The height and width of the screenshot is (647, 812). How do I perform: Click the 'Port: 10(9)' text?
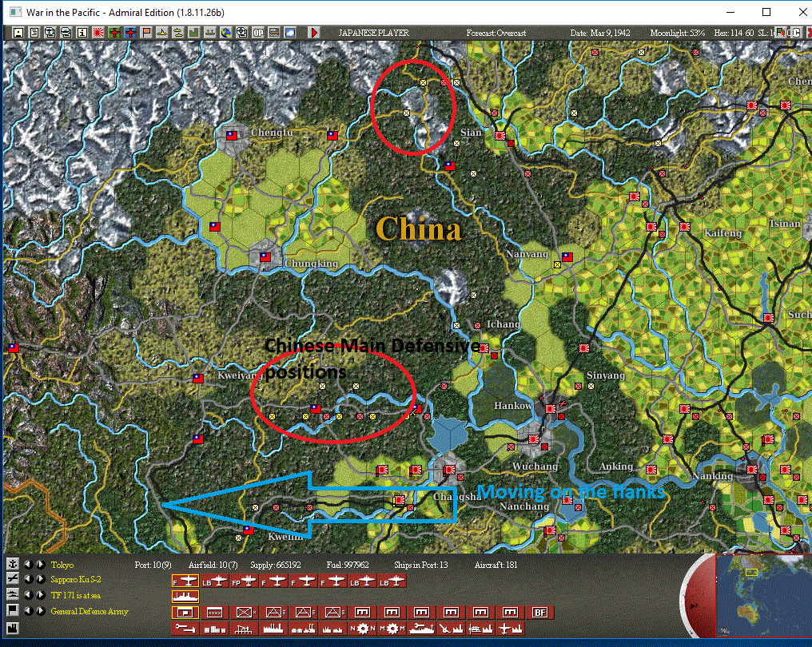(153, 565)
